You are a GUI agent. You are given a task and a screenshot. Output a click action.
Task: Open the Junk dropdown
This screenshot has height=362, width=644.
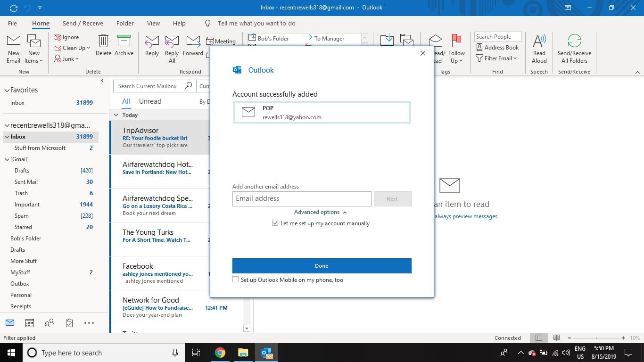(67, 59)
